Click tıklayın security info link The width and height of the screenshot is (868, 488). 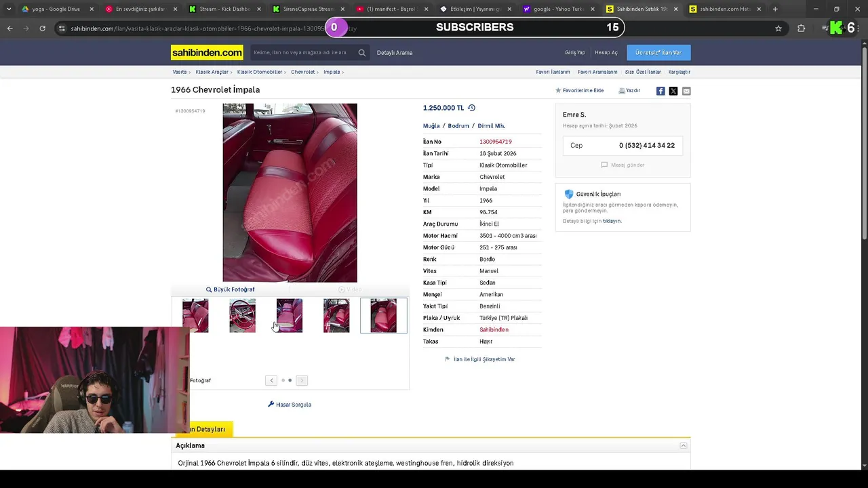tap(612, 221)
